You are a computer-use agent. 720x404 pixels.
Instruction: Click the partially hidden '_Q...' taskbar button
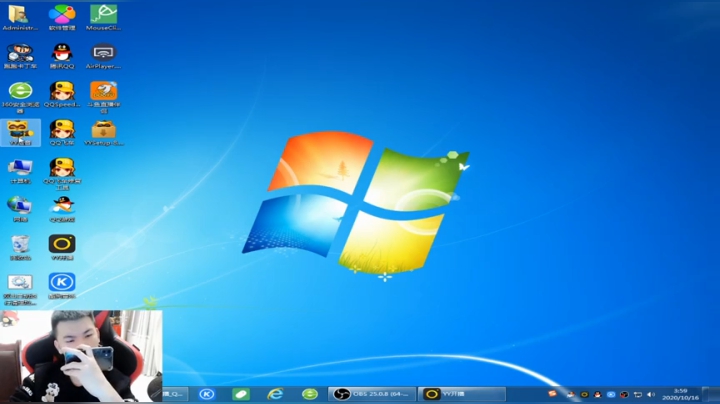[x=174, y=394]
